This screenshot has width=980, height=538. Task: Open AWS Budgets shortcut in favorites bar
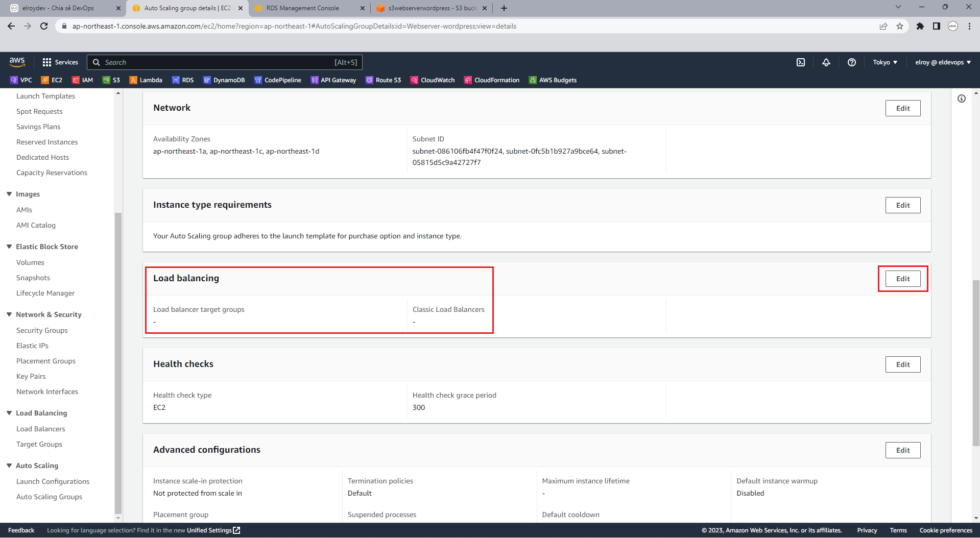553,80
